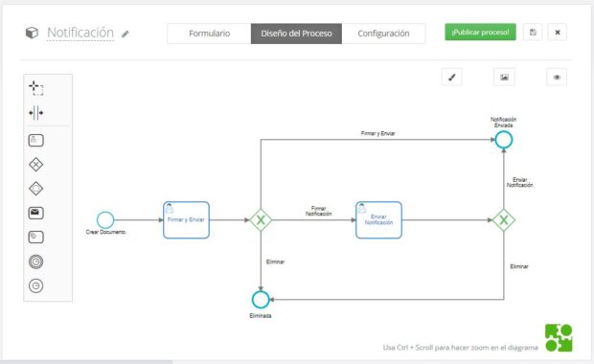Click the ¡Publicar proceso! button

480,33
